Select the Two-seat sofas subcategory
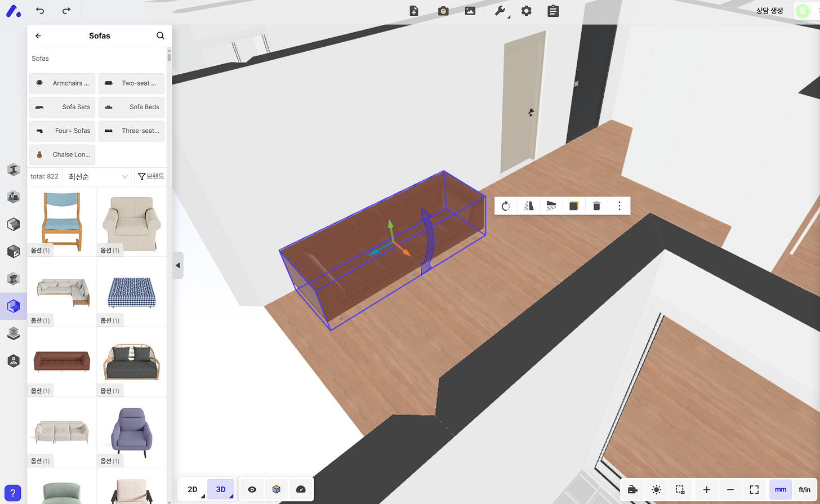 coord(131,83)
